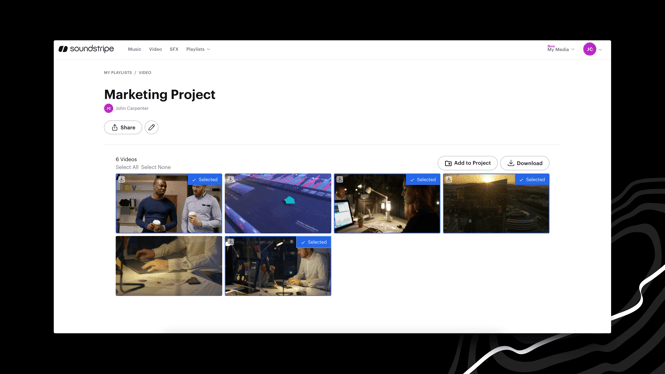This screenshot has height=374, width=665.
Task: Open account dropdown arrow beside JC avatar
Action: 600,50
